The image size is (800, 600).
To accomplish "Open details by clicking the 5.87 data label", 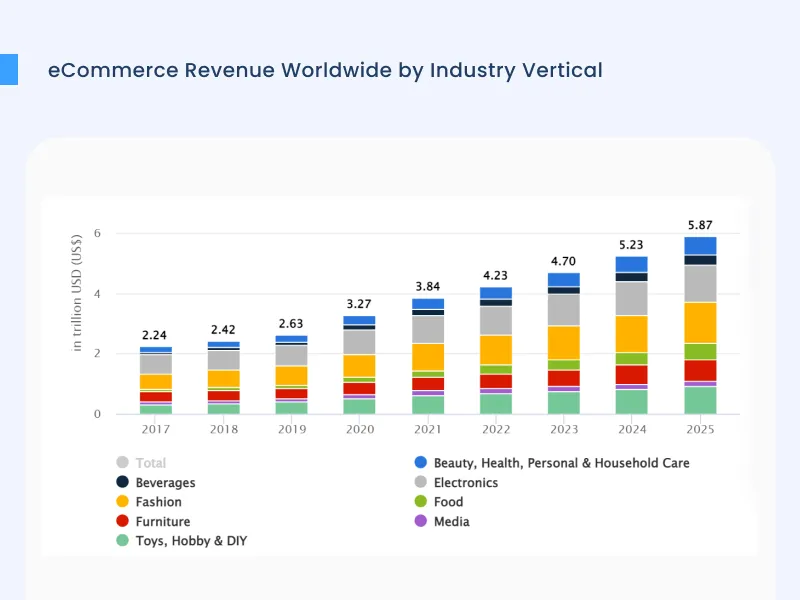I will [700, 225].
